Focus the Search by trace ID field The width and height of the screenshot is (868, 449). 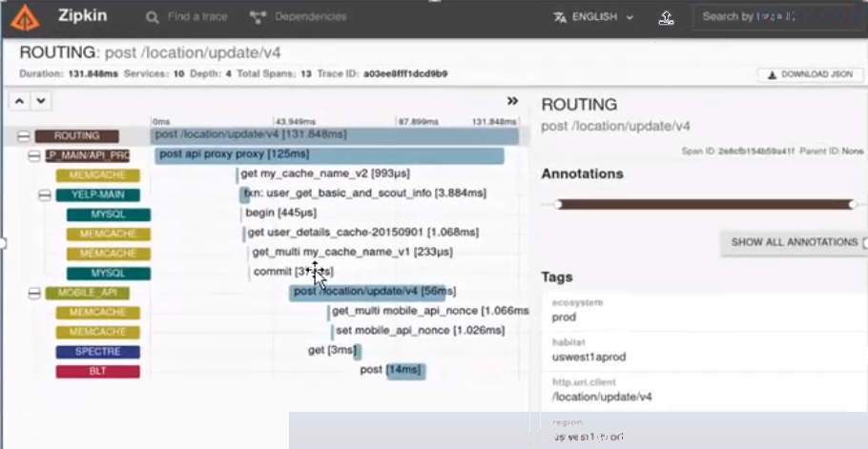(x=780, y=16)
